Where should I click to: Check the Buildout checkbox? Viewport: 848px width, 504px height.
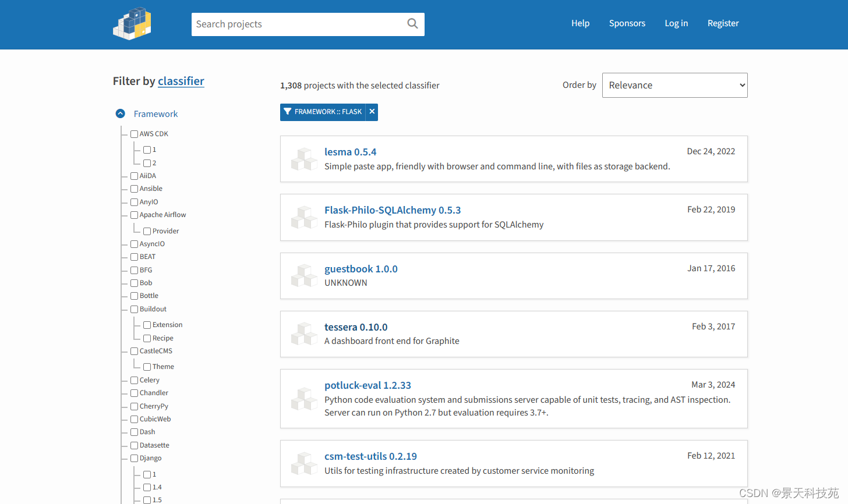pyautogui.click(x=135, y=309)
